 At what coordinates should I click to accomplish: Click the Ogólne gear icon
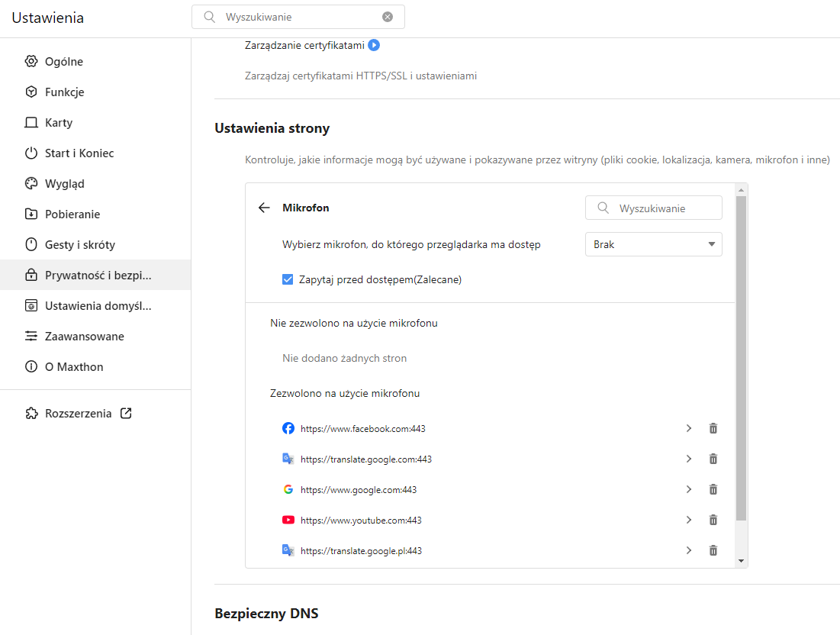coord(31,61)
